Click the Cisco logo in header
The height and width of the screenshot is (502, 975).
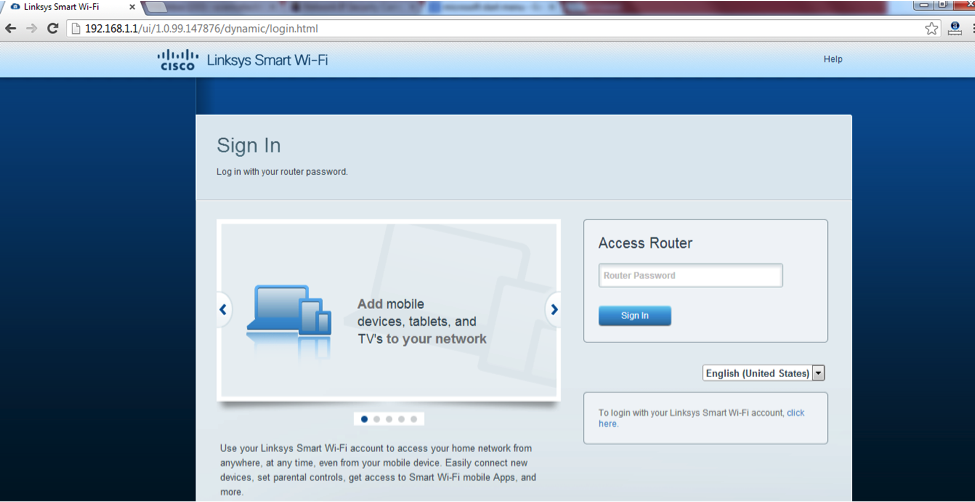click(177, 60)
